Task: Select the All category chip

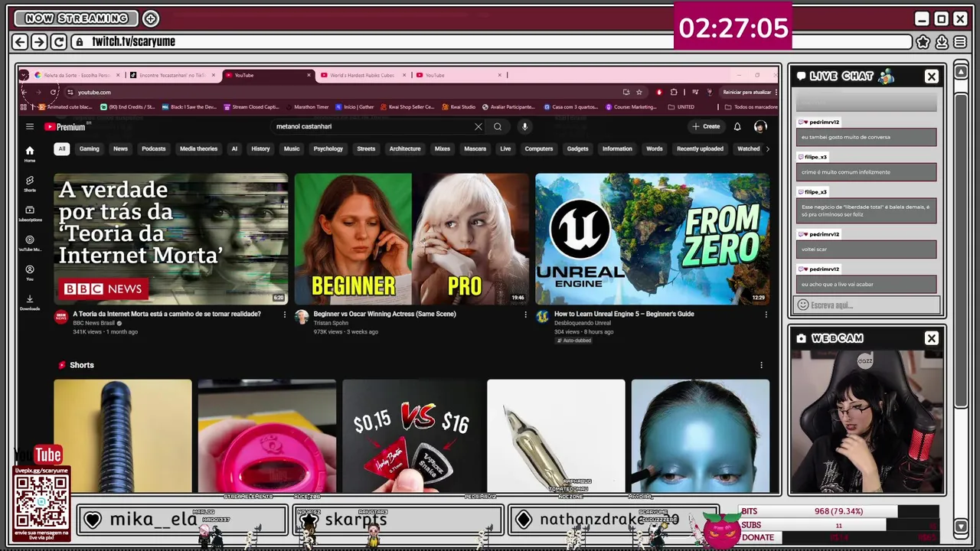Action: (x=62, y=148)
